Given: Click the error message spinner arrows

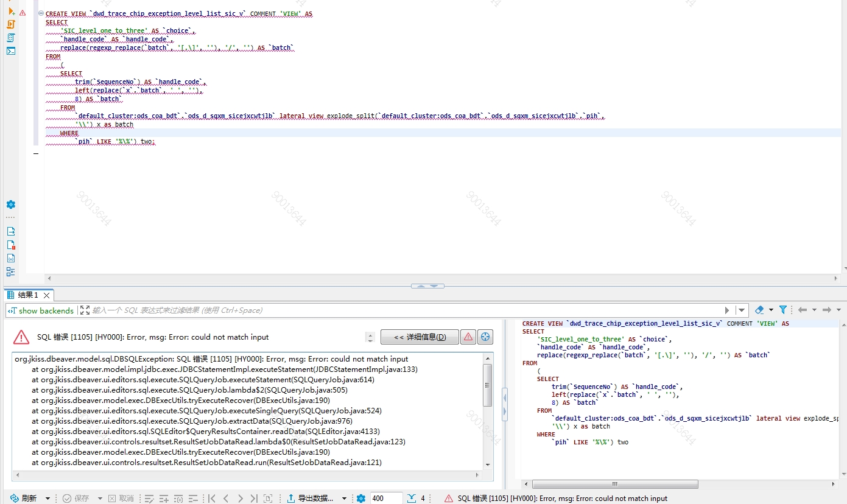Looking at the screenshot, I should pos(370,337).
